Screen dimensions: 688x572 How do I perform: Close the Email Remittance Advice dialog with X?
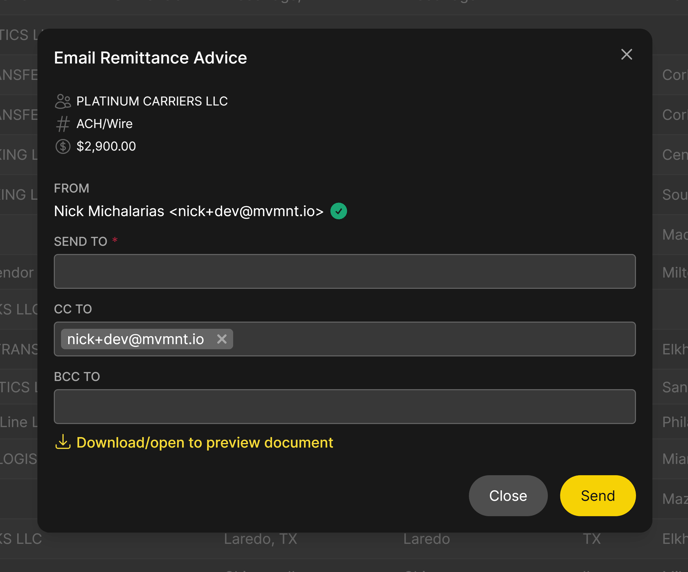click(x=626, y=54)
